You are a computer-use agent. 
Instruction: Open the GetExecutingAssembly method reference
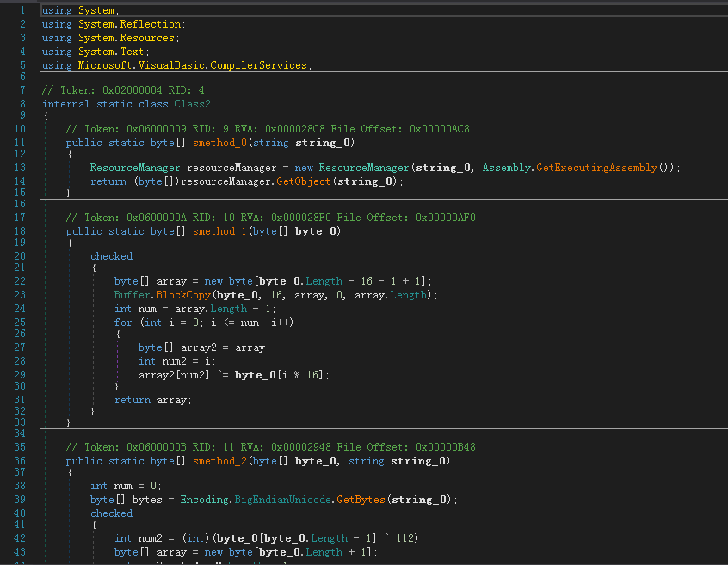(x=596, y=168)
